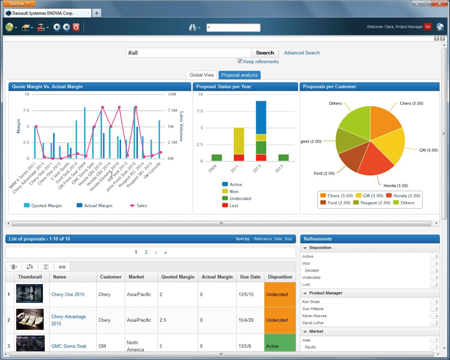Click the hand share toolbar icon

[26, 27]
